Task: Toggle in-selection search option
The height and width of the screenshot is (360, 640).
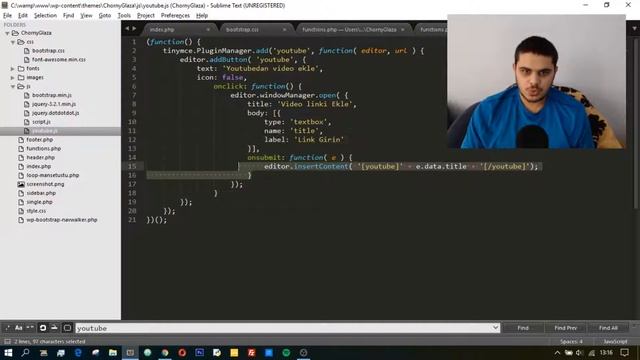Action: (54, 328)
